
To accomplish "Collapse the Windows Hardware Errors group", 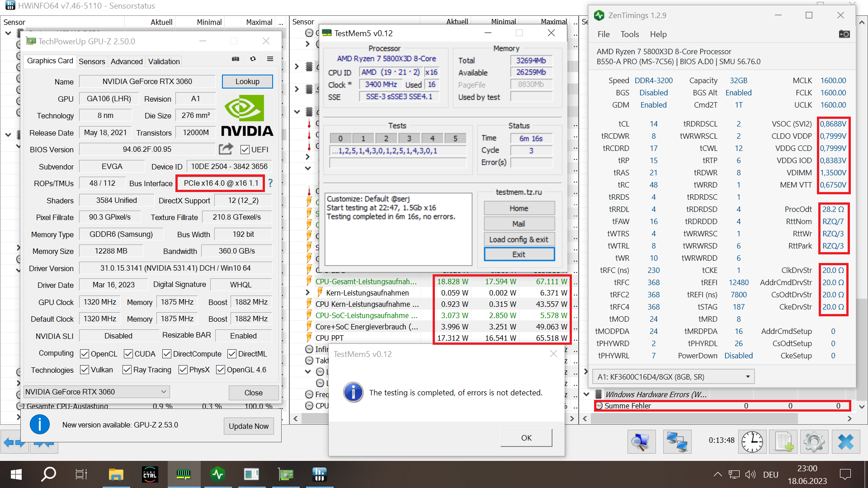I will coord(586,394).
